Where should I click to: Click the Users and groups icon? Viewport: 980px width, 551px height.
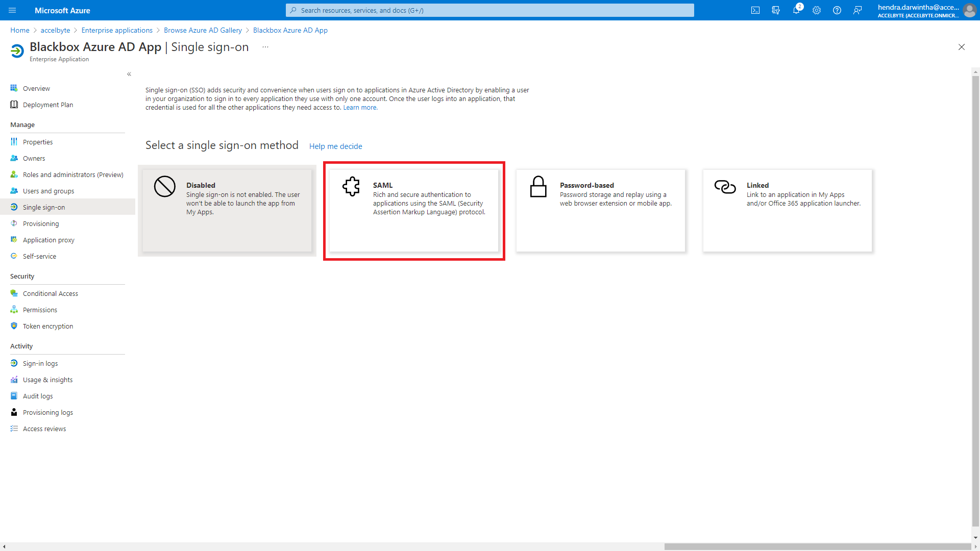pyautogui.click(x=14, y=191)
